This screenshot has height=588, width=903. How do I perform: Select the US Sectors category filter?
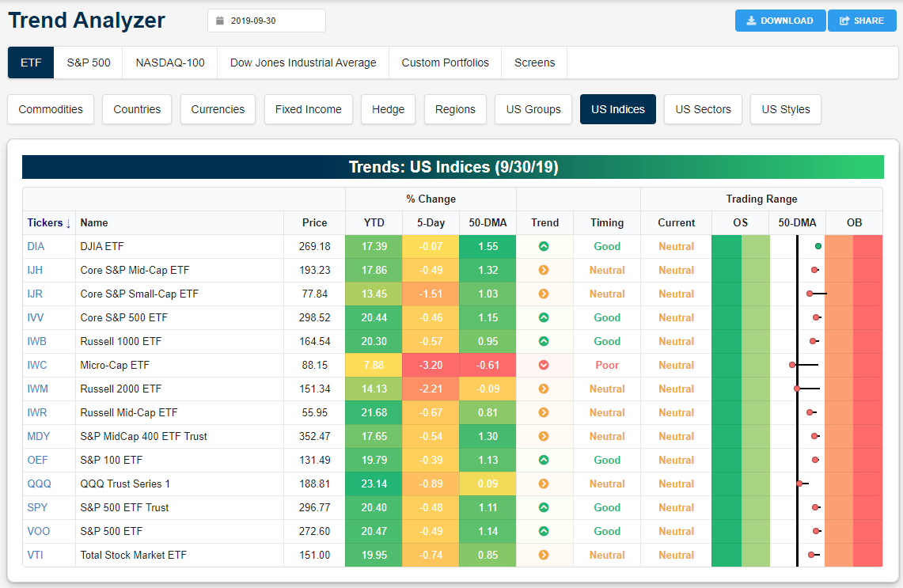[703, 109]
